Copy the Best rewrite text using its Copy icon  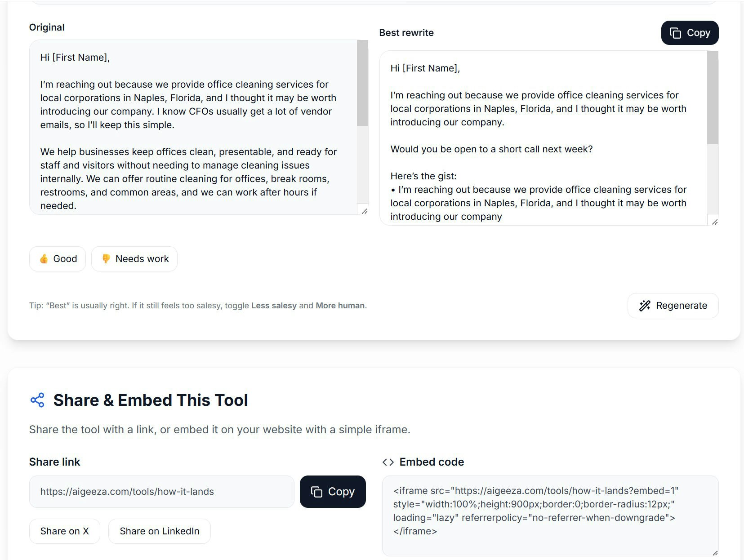coord(676,32)
